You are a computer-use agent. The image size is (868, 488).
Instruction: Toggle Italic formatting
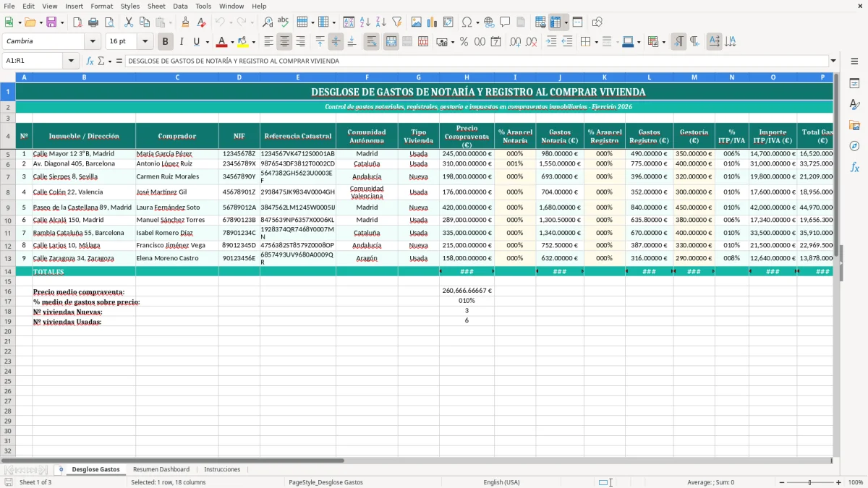[182, 42]
